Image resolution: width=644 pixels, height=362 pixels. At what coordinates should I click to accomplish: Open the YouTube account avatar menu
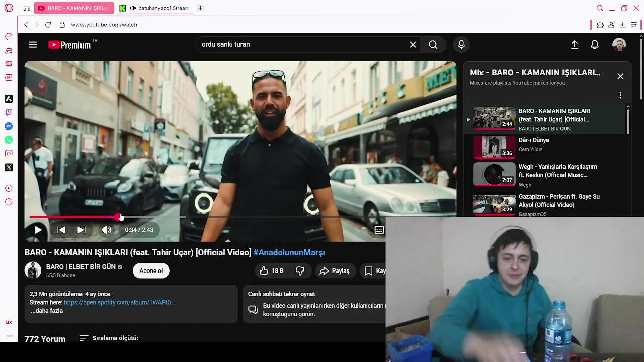click(x=619, y=45)
